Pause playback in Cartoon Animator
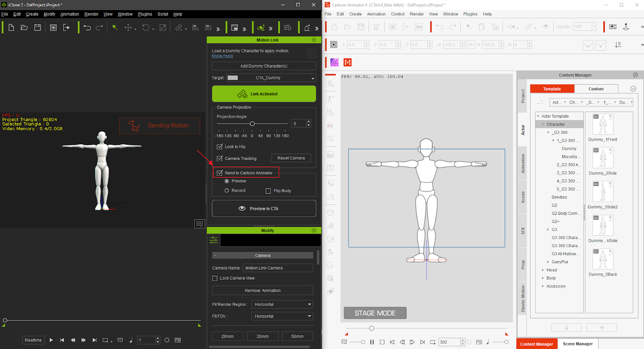Screen dimensions: 644x349 coord(372,342)
